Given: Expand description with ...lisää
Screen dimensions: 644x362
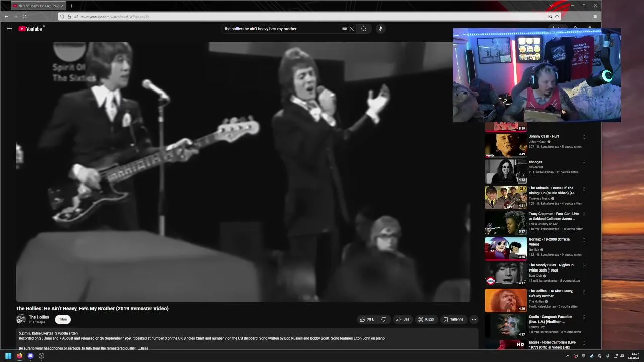Looking at the screenshot, I should (143, 348).
